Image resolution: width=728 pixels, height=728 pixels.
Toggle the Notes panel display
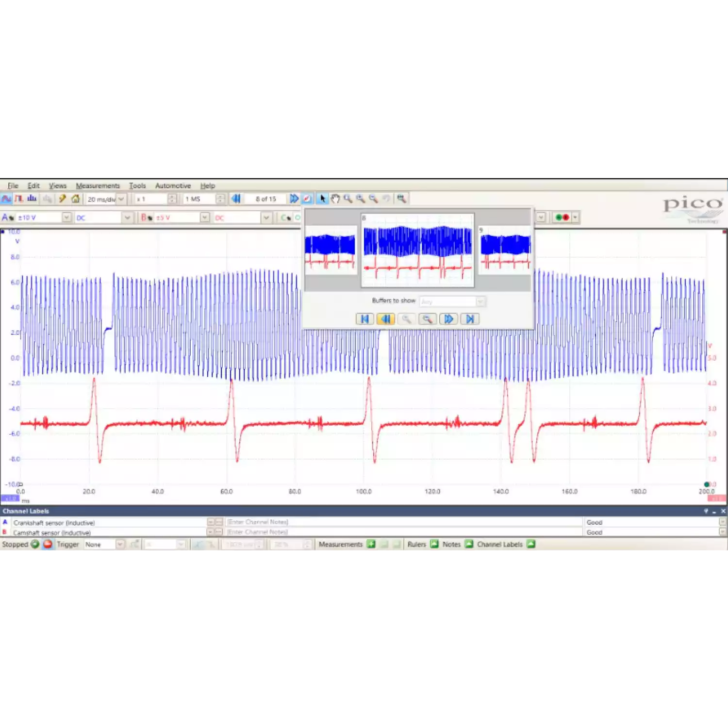tap(469, 544)
